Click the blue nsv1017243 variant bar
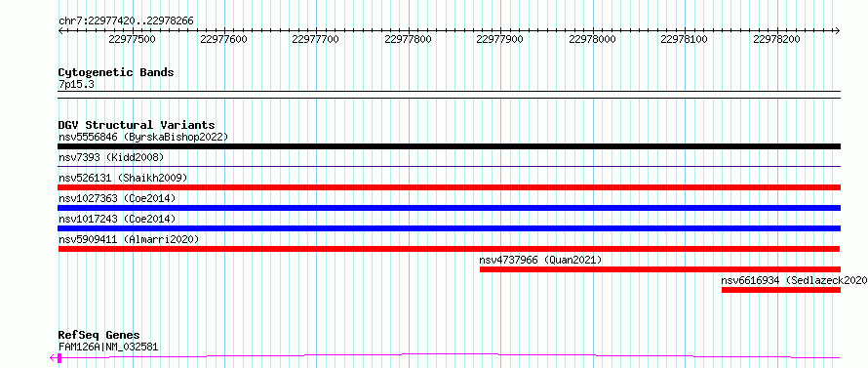This screenshot has height=368, width=868. click(449, 228)
